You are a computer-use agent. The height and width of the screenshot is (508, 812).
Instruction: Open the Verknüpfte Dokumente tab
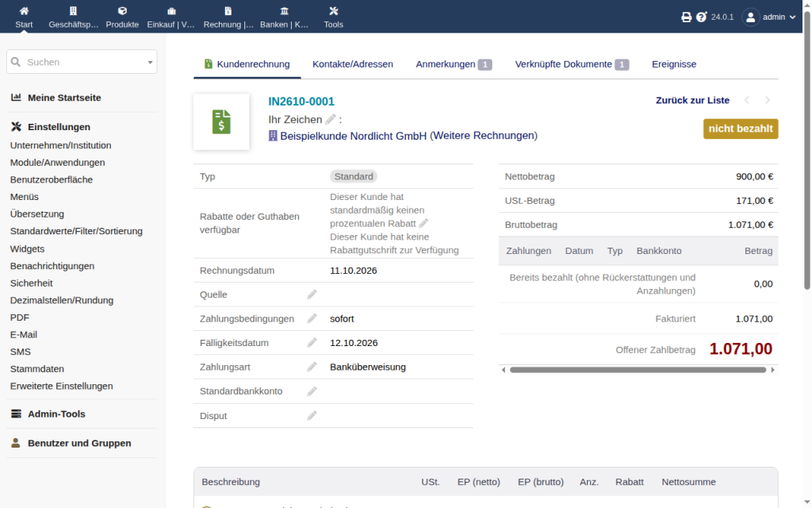(572, 64)
